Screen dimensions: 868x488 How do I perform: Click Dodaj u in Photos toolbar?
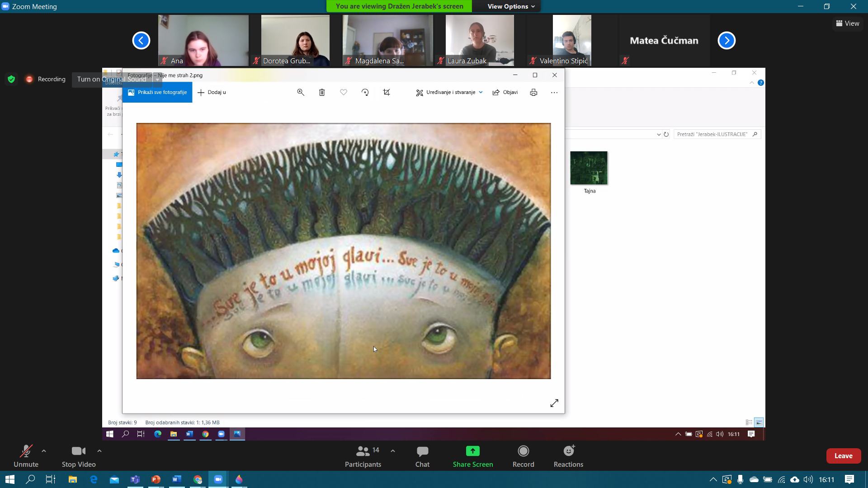coord(212,92)
